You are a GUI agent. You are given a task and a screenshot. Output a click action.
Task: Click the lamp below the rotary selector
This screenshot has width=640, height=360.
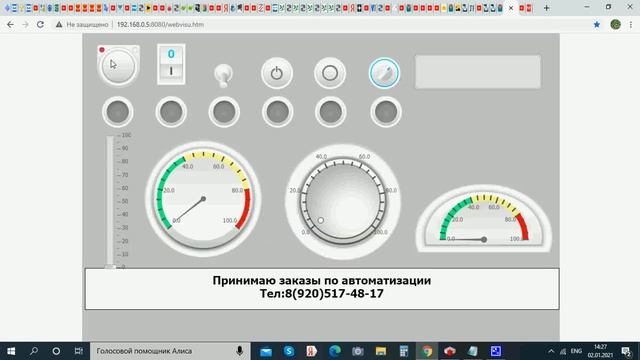[386, 112]
